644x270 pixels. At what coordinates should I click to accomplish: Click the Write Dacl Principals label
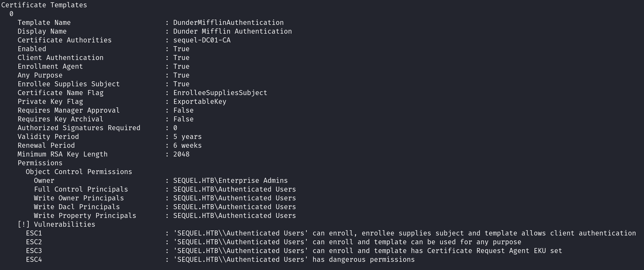click(x=77, y=207)
